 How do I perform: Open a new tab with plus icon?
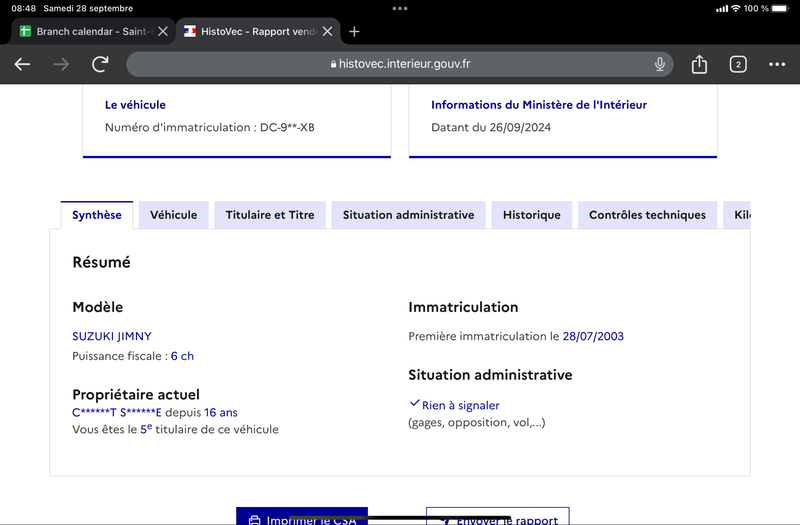(354, 32)
